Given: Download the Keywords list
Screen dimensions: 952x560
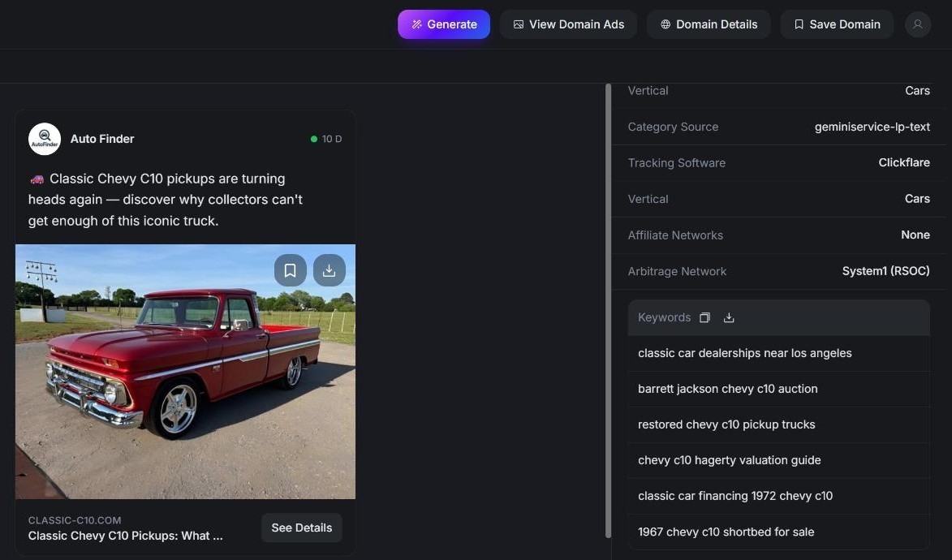Looking at the screenshot, I should coord(729,317).
